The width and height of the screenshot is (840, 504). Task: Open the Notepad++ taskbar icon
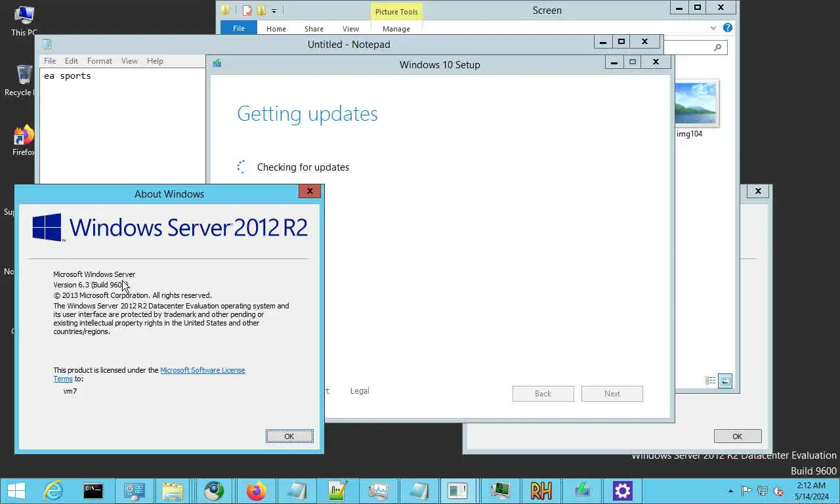[x=337, y=490]
